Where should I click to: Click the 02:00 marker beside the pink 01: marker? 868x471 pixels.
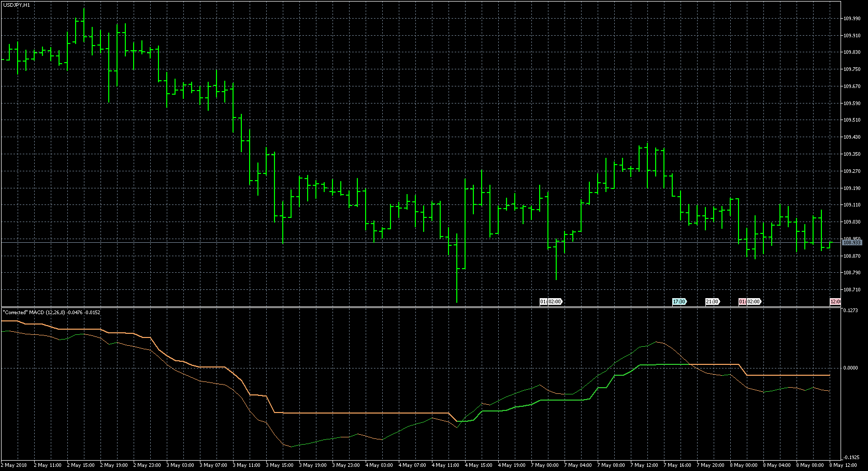pyautogui.click(x=754, y=302)
